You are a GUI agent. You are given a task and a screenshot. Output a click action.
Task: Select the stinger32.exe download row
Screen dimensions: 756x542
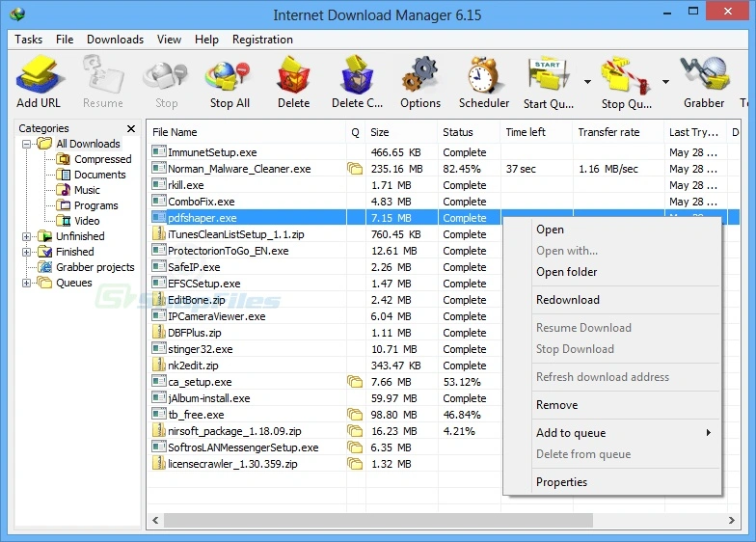click(x=326, y=349)
